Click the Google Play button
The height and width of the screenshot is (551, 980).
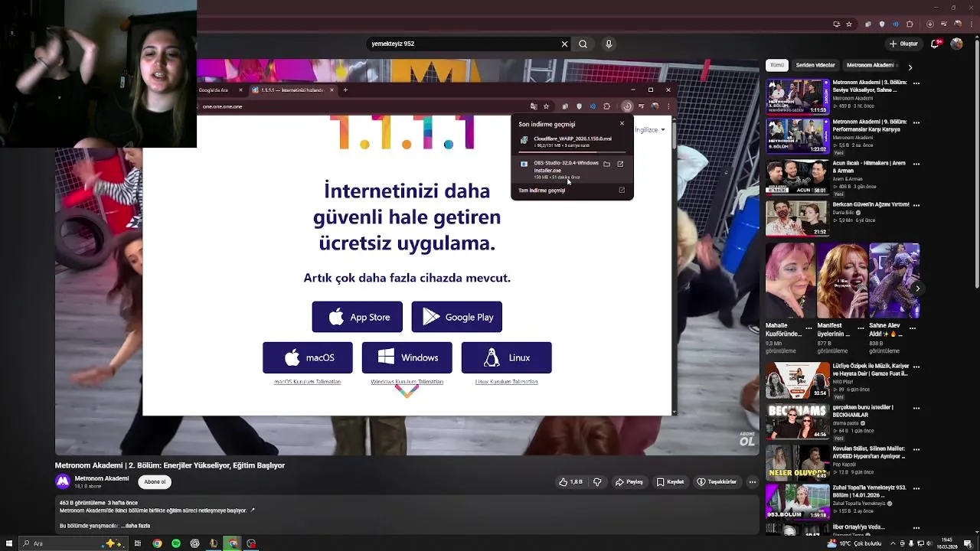tap(457, 317)
